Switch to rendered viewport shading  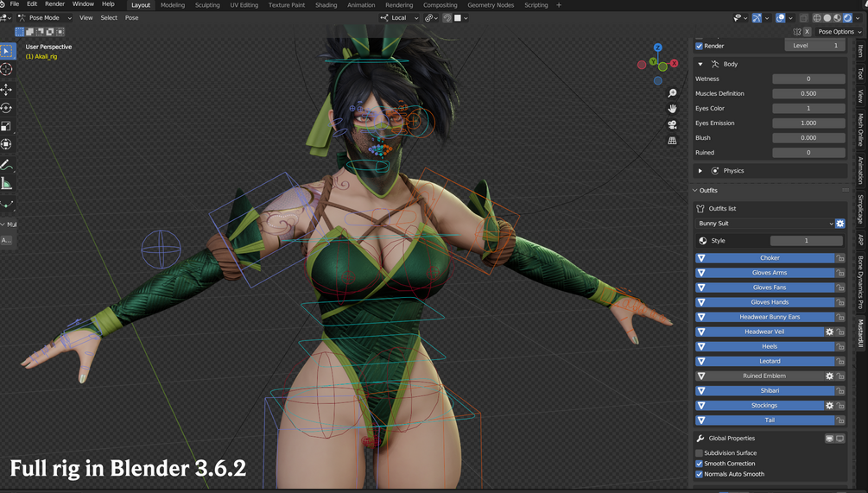847,18
